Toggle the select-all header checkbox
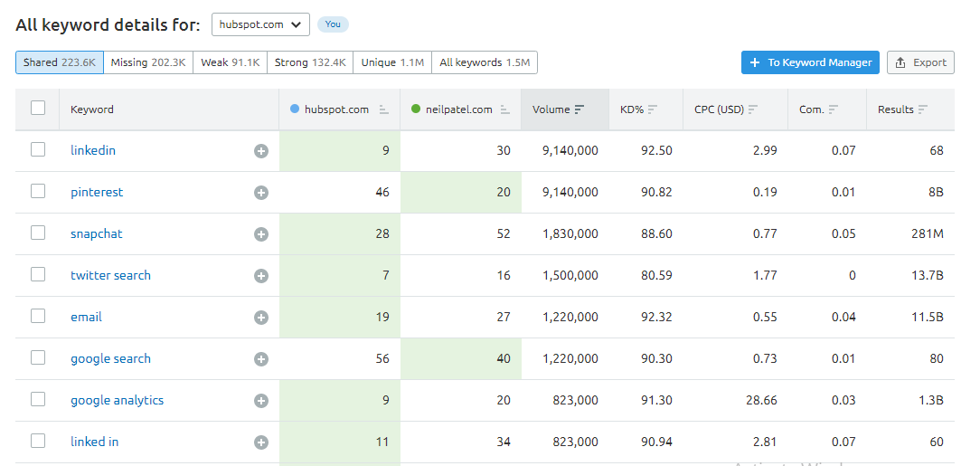This screenshot has width=980, height=466. click(38, 108)
